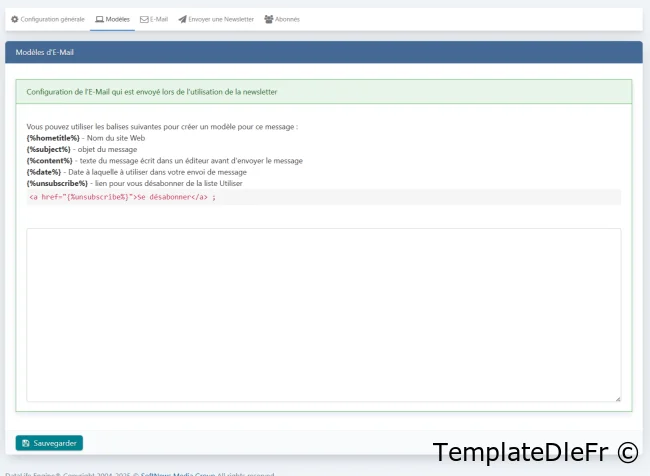
Task: Click the envelope icon of E-Mail tab
Action: [x=144, y=19]
